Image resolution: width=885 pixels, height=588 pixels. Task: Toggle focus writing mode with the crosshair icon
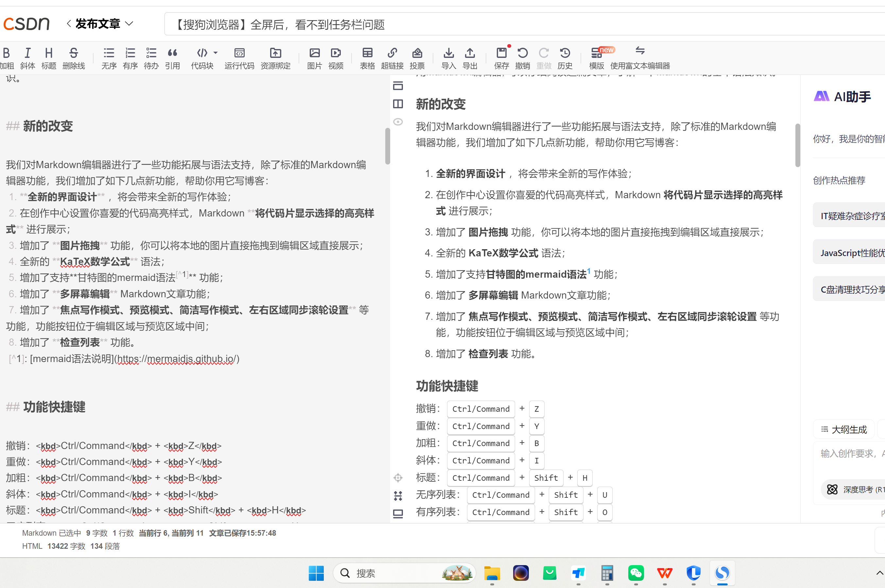398,477
